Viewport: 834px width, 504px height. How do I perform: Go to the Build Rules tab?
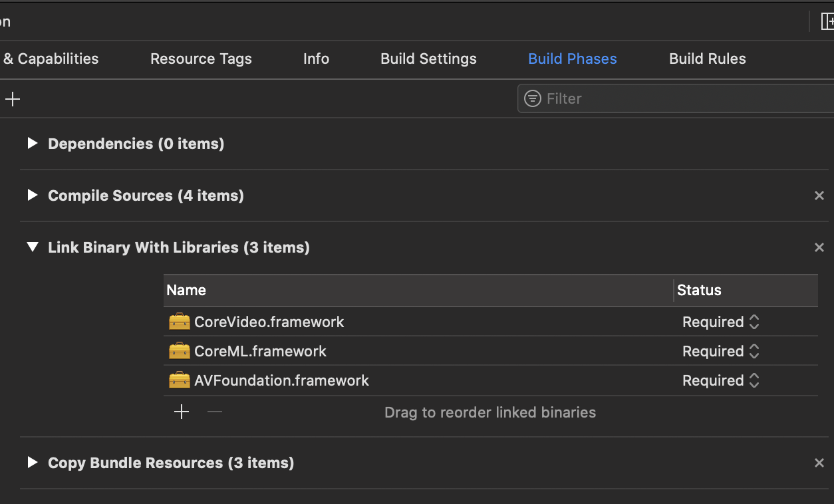pyautogui.click(x=707, y=59)
